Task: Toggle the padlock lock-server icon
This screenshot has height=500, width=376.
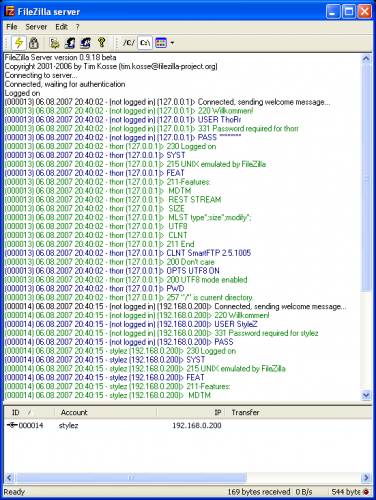Action: tap(34, 43)
